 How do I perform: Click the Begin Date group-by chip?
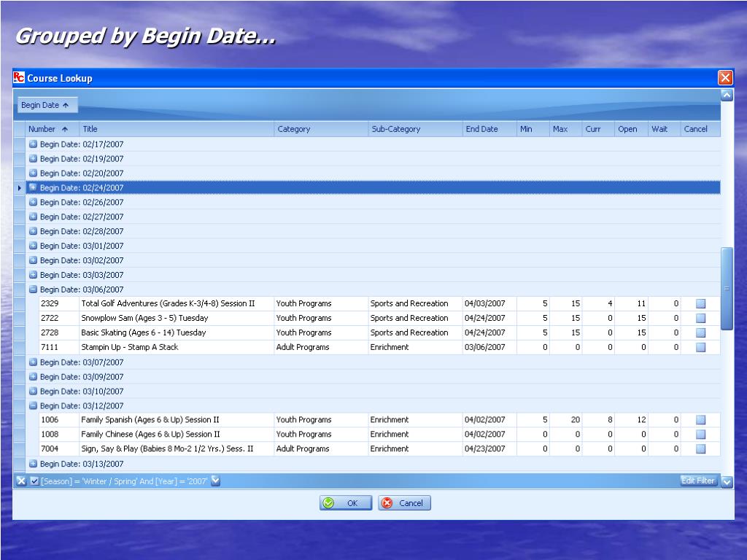(x=47, y=105)
